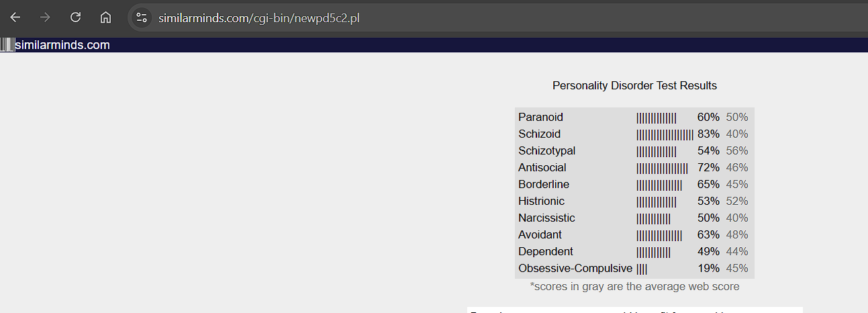Select the Dependent row label
Image resolution: width=868 pixels, height=313 pixels.
tap(546, 251)
